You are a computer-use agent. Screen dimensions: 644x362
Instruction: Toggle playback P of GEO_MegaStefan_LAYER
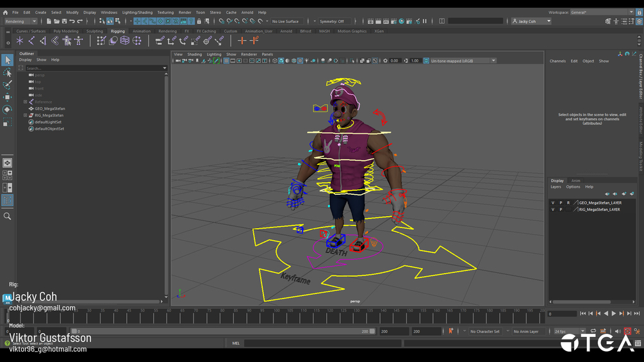pyautogui.click(x=561, y=202)
